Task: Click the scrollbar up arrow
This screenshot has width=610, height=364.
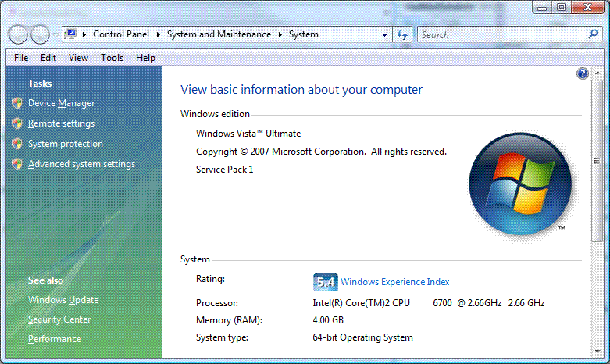Action: pos(598,73)
